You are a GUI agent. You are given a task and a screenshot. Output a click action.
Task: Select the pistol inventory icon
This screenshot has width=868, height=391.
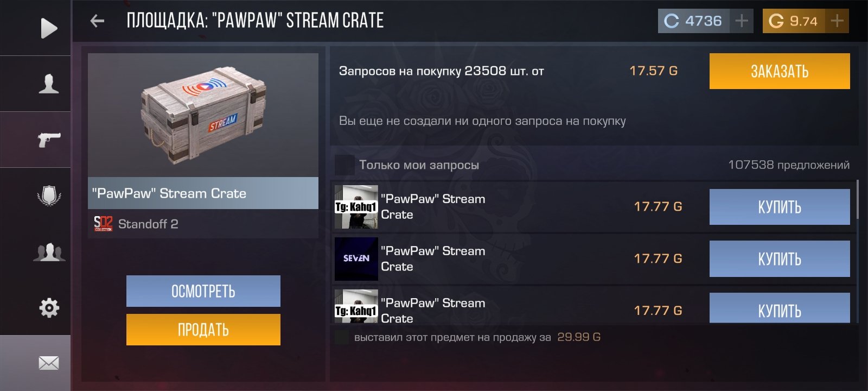(49, 140)
